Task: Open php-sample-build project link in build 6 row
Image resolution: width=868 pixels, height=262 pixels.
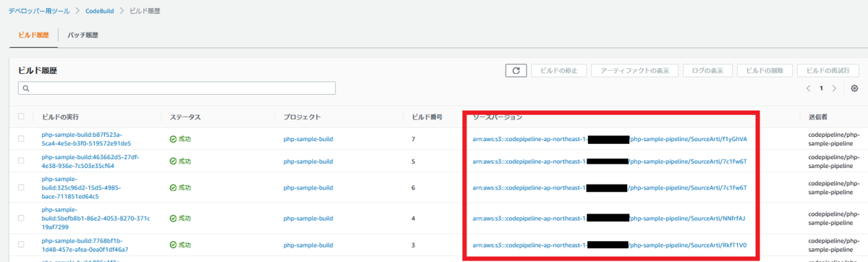Action: (308, 187)
